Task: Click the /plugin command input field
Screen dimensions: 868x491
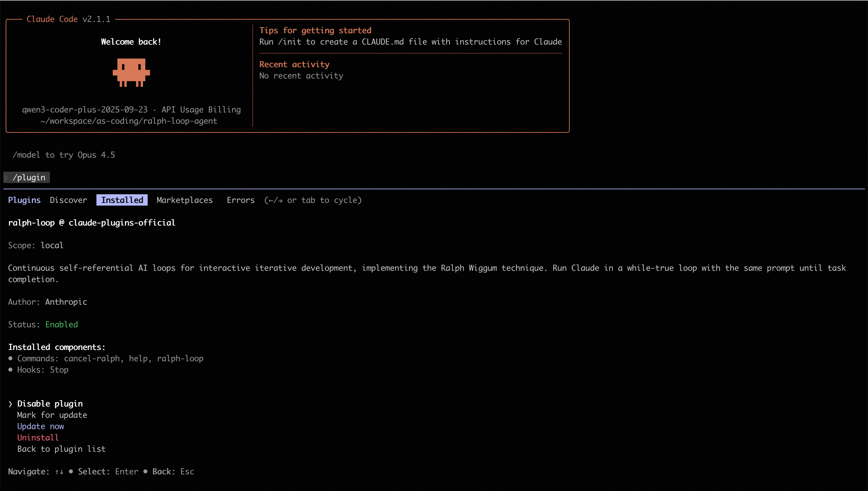Action: (29, 177)
